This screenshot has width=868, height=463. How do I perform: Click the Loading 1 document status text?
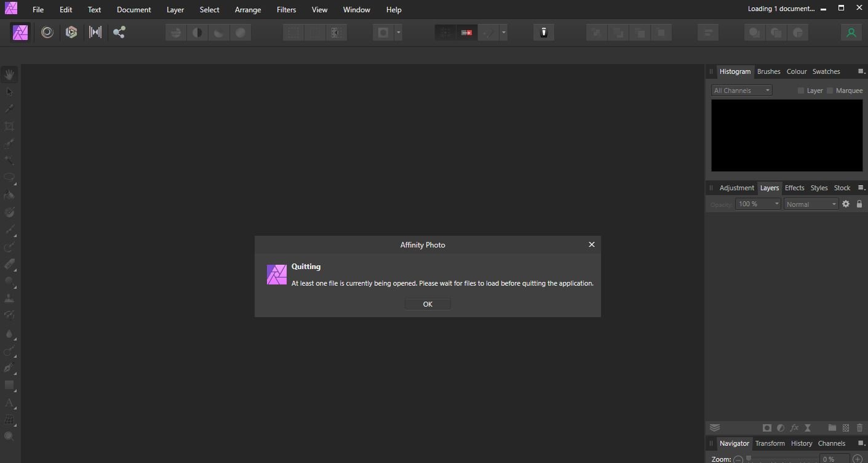pyautogui.click(x=781, y=9)
